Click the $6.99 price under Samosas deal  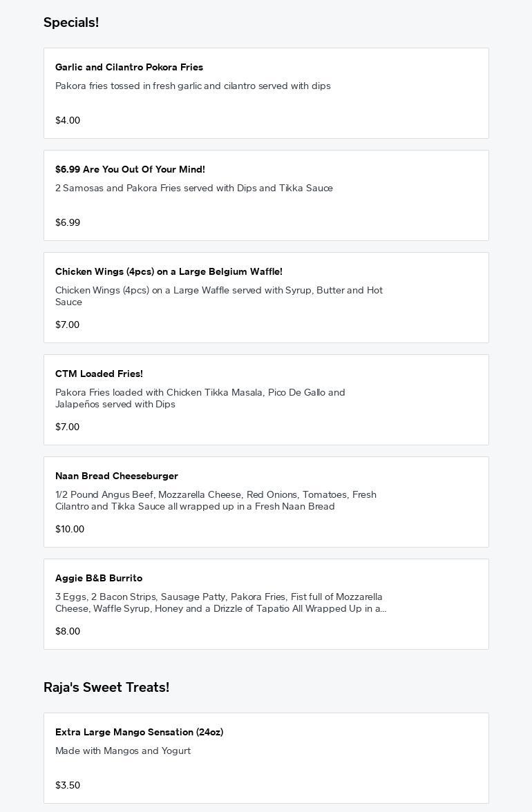[x=68, y=222]
